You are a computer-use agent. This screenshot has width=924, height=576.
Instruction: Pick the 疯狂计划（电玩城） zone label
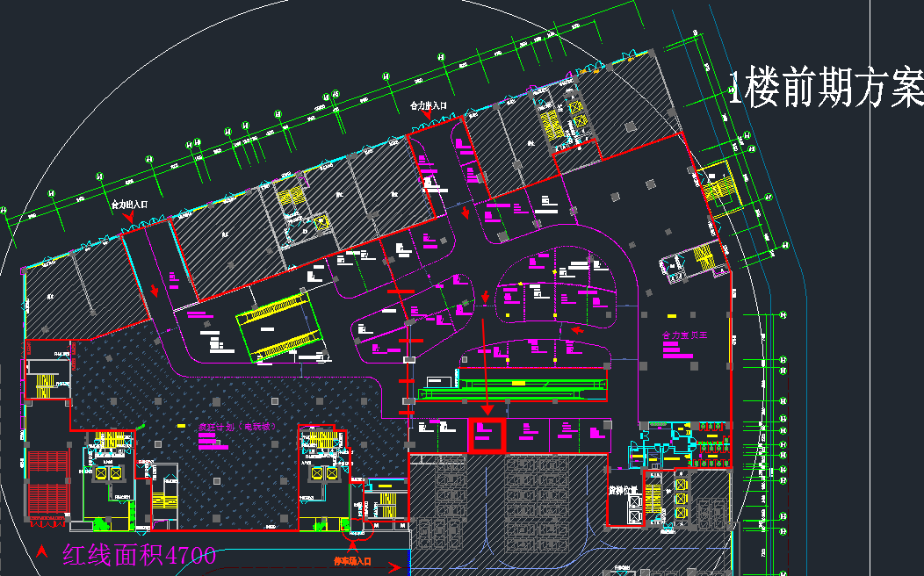tap(237, 428)
